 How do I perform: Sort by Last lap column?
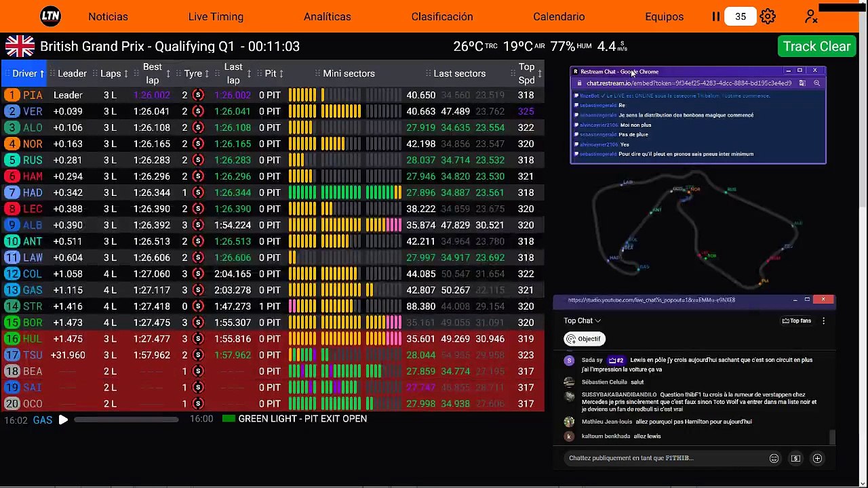click(x=233, y=73)
